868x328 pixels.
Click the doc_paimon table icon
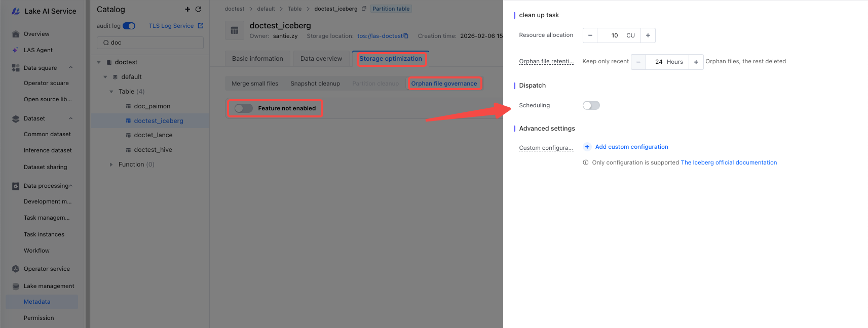coord(129,106)
